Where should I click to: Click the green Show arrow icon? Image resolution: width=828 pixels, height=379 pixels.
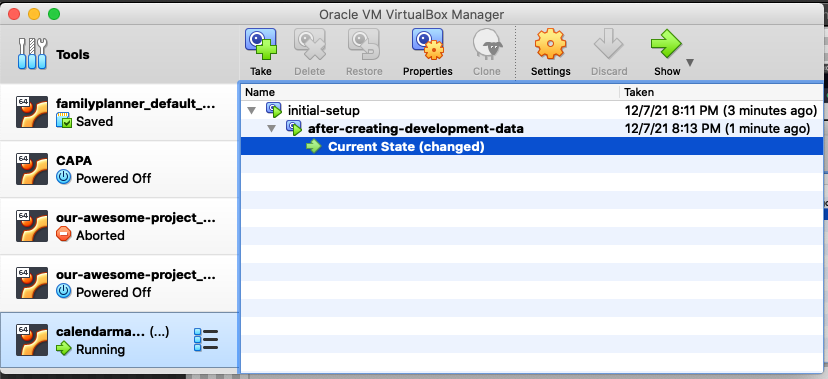(666, 44)
